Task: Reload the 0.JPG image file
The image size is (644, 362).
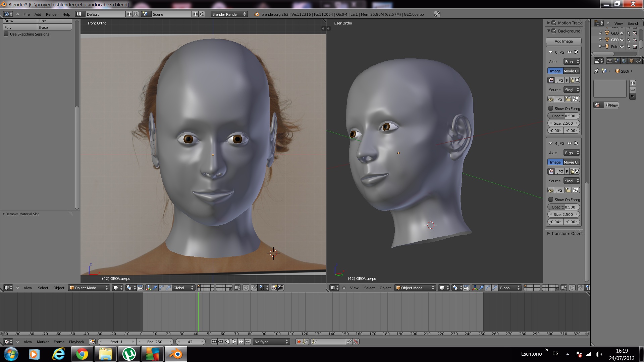Action: (x=576, y=99)
